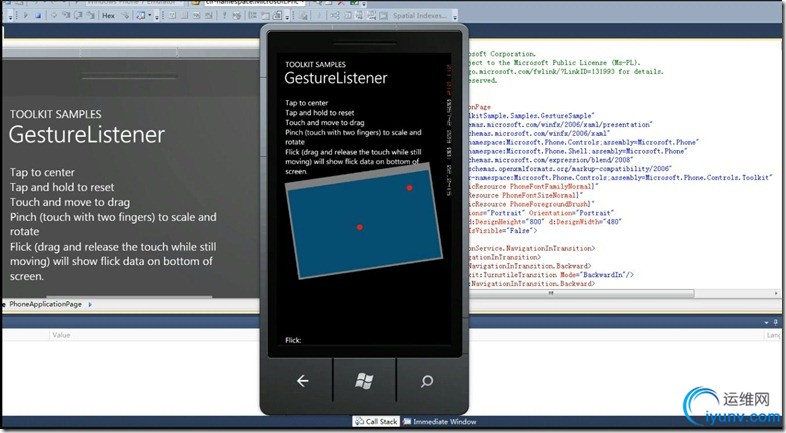
Task: Click the Continue (play) debug toolbar icon
Action: (26, 16)
